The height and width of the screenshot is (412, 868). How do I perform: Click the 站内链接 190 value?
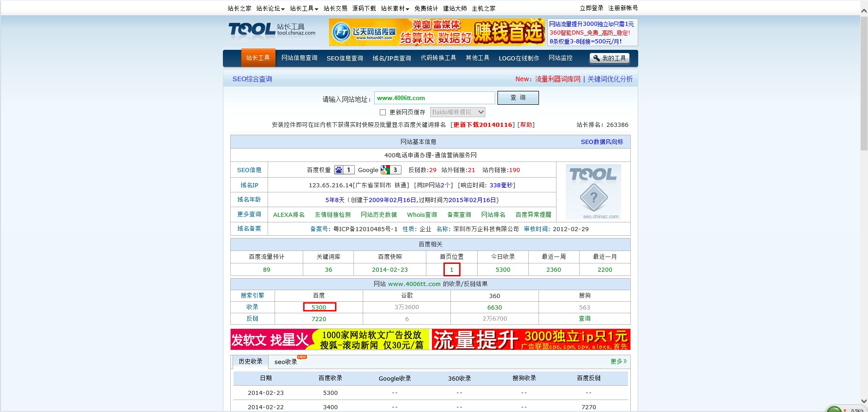point(515,170)
